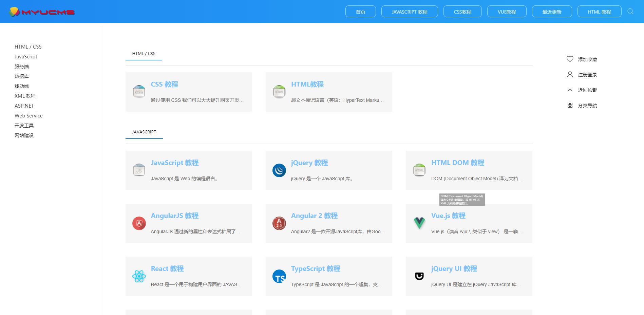
Task: Click description starting 'Angular2 是一款开源'
Action: pyautogui.click(x=338, y=231)
